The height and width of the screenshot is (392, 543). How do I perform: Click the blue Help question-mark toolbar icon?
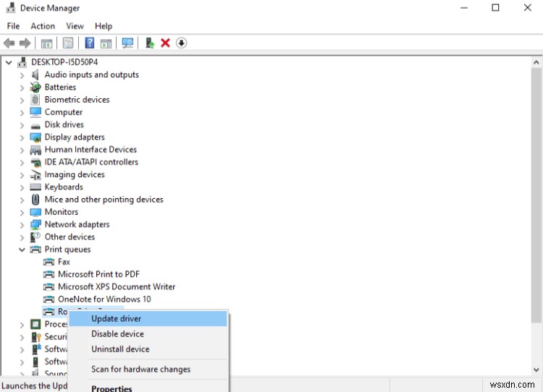point(89,43)
